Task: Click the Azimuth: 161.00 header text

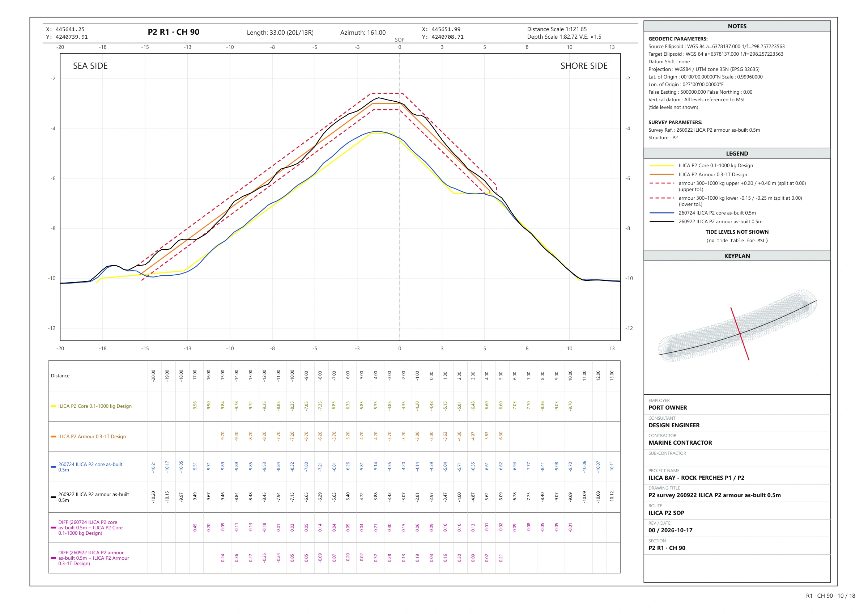Action: pos(362,33)
